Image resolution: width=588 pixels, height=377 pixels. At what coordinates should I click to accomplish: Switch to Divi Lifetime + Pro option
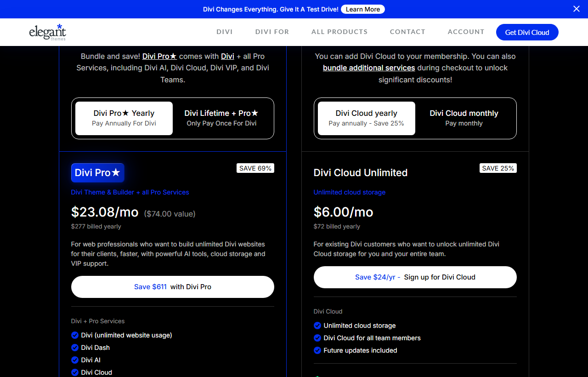point(221,118)
